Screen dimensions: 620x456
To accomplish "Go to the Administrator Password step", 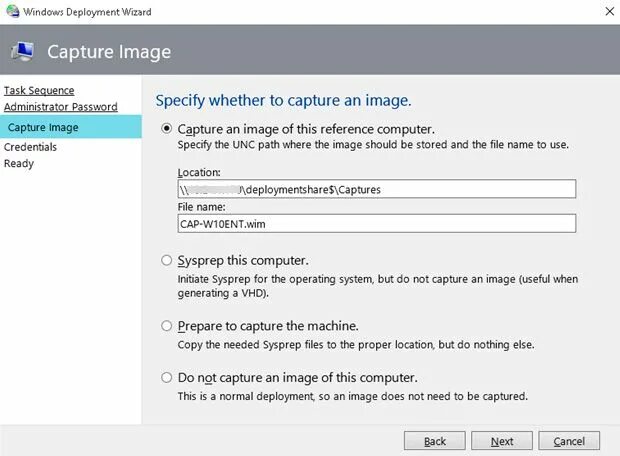I will click(x=60, y=106).
